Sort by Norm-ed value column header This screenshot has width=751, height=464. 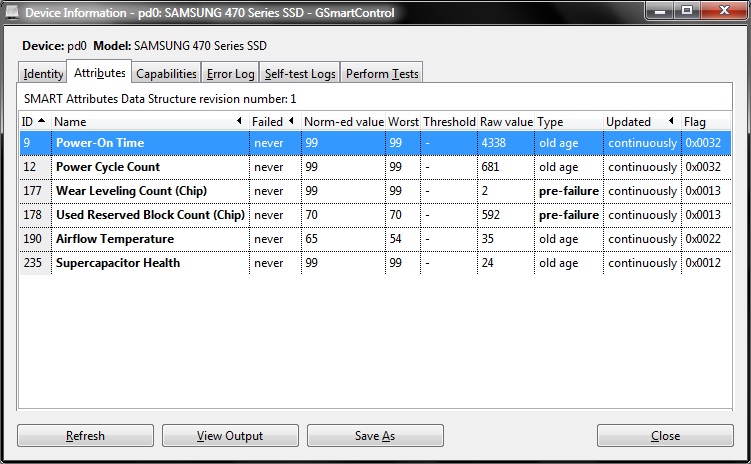coord(343,122)
